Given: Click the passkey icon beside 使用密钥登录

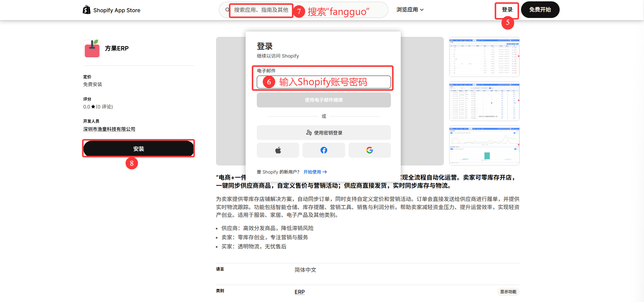Looking at the screenshot, I should [309, 133].
